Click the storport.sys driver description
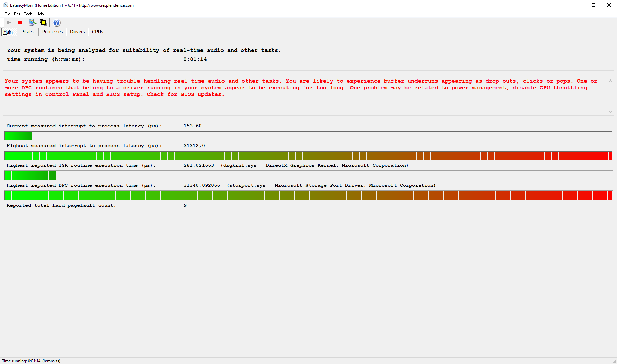 point(331,185)
